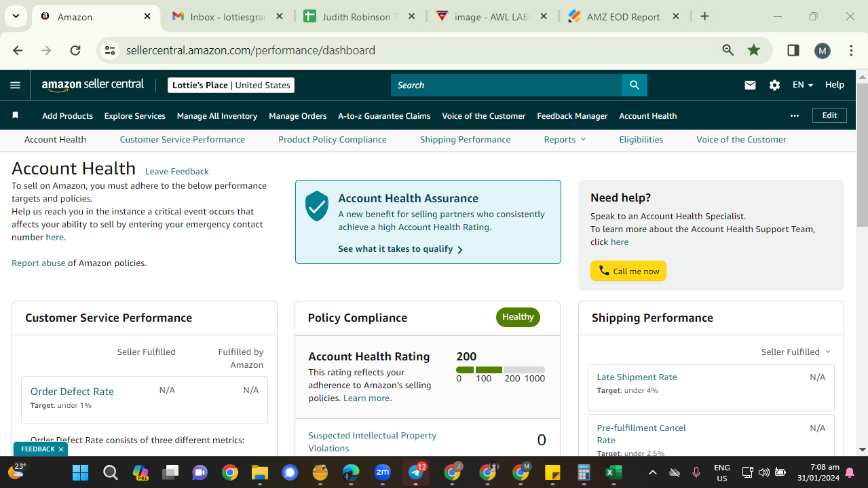The height and width of the screenshot is (488, 868).
Task: Click the bookmark flag icon
Action: tap(16, 115)
